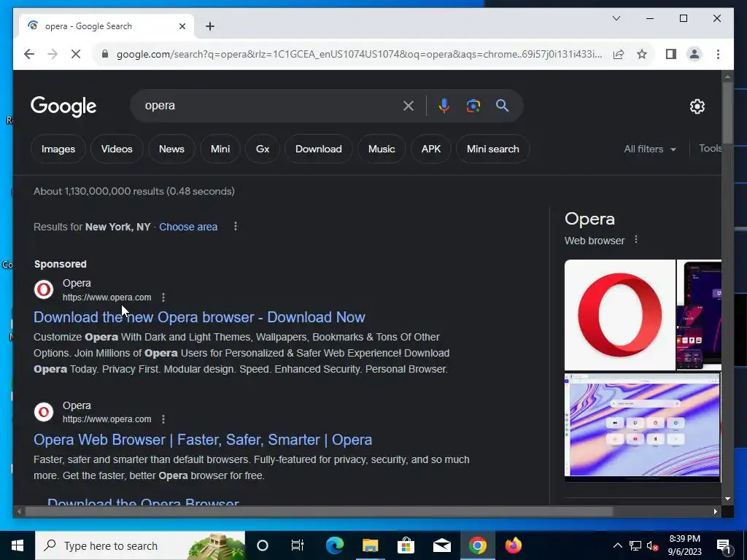This screenshot has width=747, height=560.
Task: Open the network status tray icon
Action: tap(635, 545)
